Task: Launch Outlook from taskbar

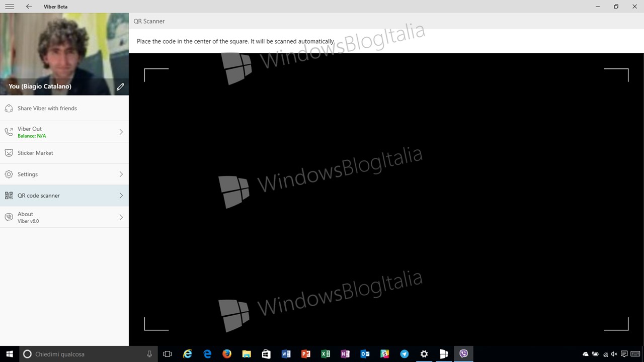Action: [365, 354]
